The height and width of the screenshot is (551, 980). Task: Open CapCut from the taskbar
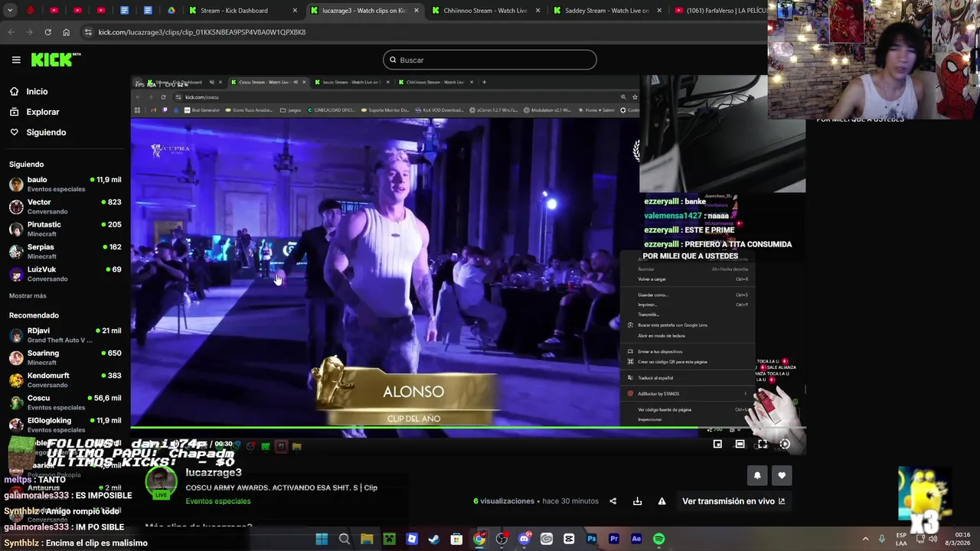(569, 539)
